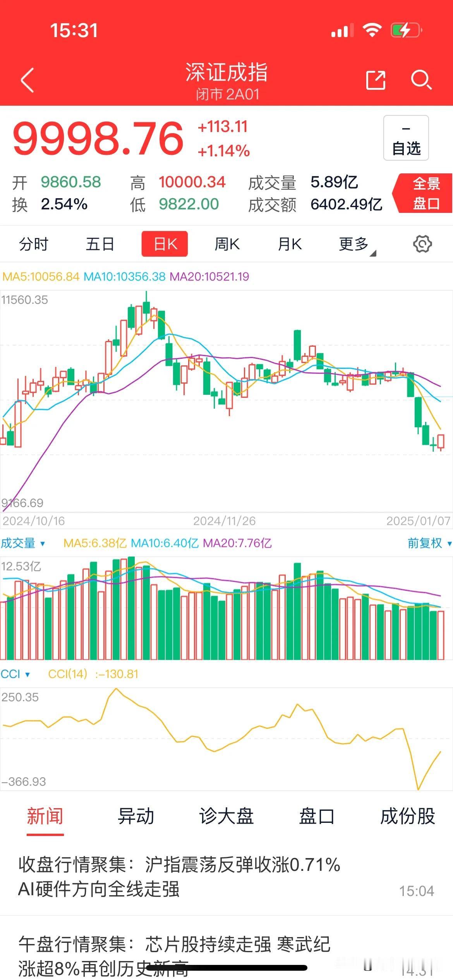This screenshot has height=980, width=453.
Task: Tap the search magnifier icon
Action: 421,80
